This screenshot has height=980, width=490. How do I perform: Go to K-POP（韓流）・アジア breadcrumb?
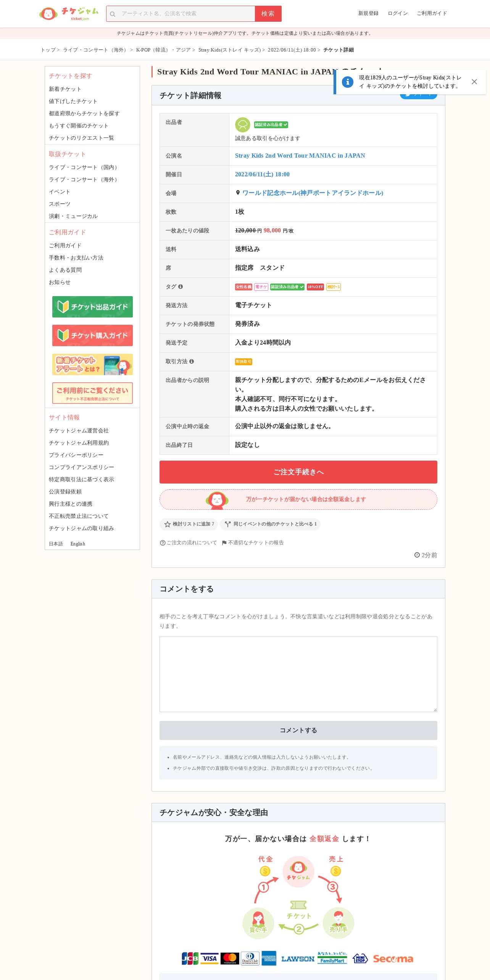(x=163, y=50)
